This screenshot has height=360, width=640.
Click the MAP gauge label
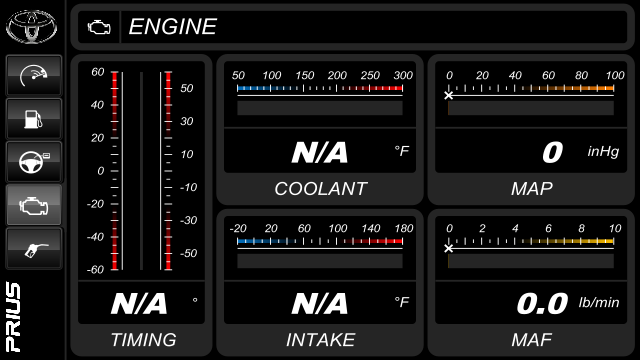click(531, 189)
